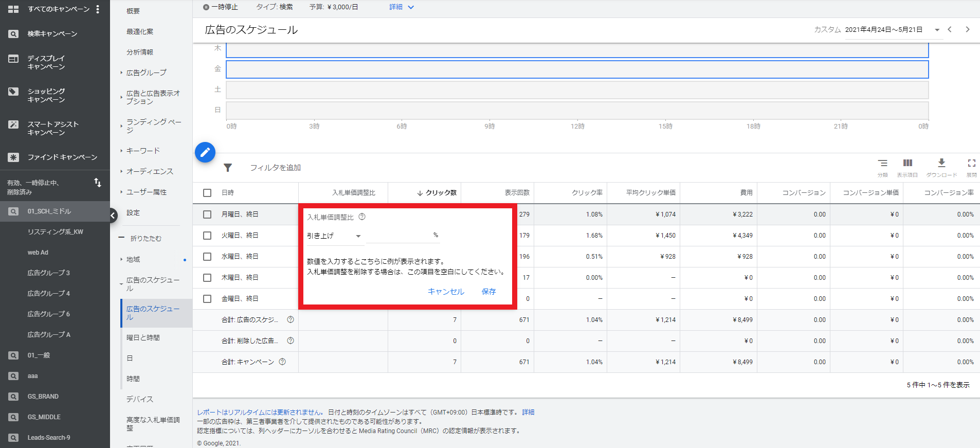980x448 pixels.
Task: Expand the 広告グループ menu section
Action: tap(147, 73)
